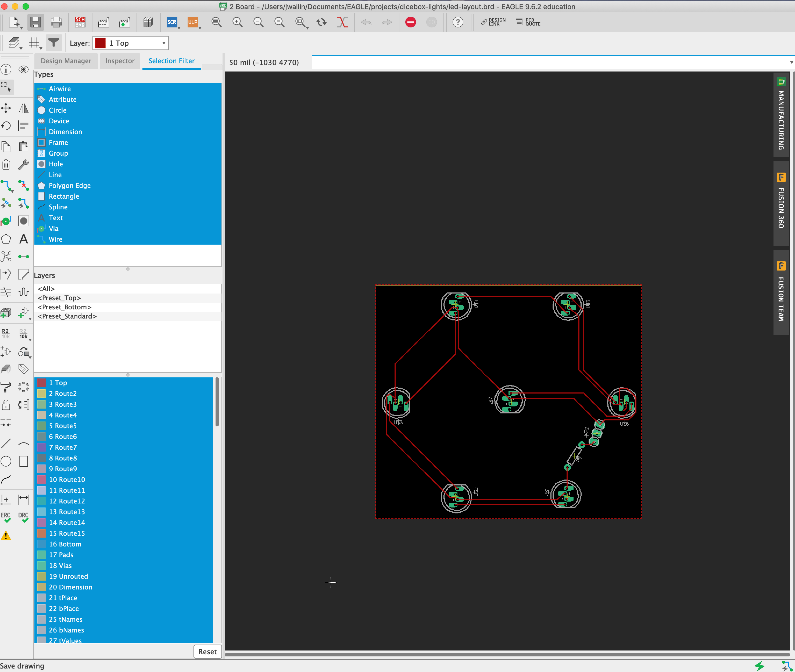Select the Move tool
Screen dimensions: 795x672
(x=6, y=108)
